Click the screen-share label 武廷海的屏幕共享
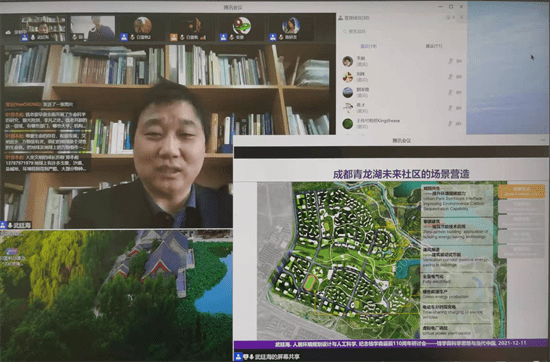This screenshot has width=550, height=362. coord(277,357)
